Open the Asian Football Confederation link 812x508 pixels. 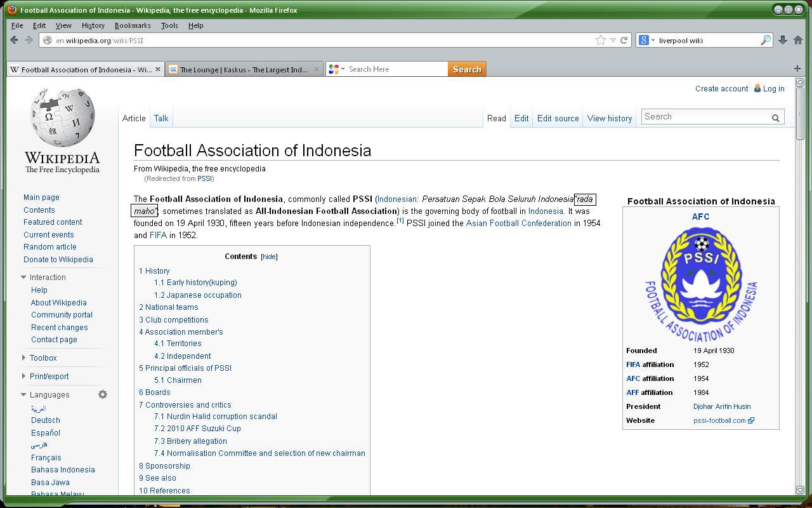tap(518, 224)
